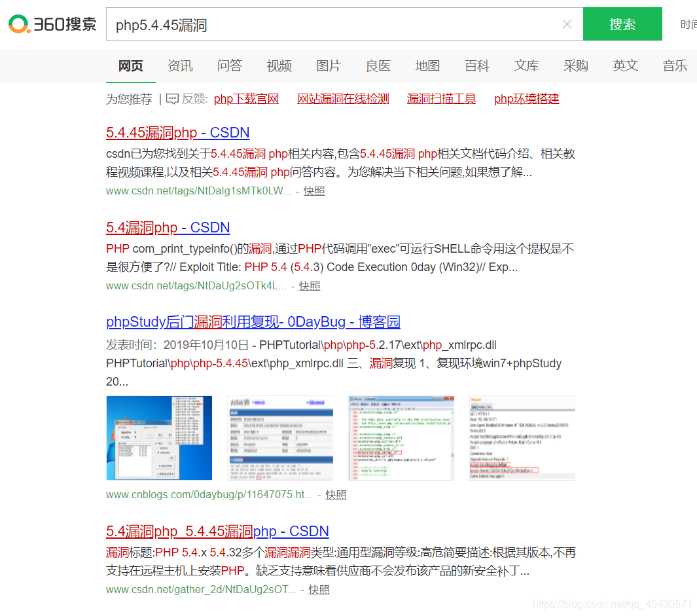
Task: Click URL www.csdn.net/tags/NtDaIg1sMTk0LW...
Action: [198, 190]
